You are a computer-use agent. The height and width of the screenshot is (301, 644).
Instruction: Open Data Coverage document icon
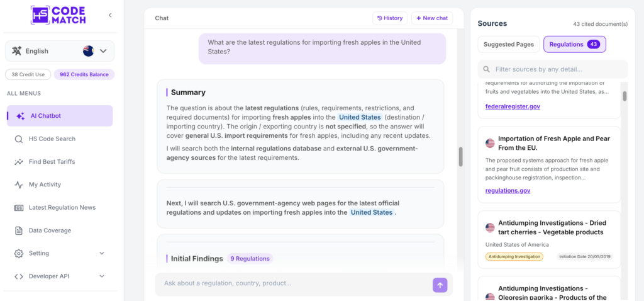18,230
